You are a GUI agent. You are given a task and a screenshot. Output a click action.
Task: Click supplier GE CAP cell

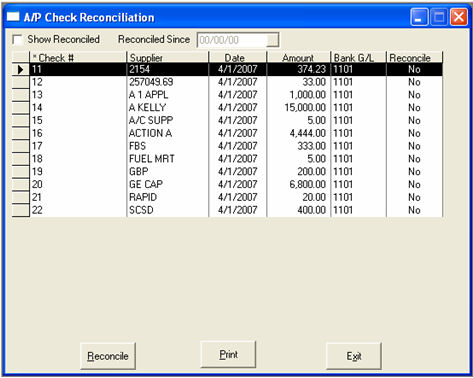tap(168, 184)
